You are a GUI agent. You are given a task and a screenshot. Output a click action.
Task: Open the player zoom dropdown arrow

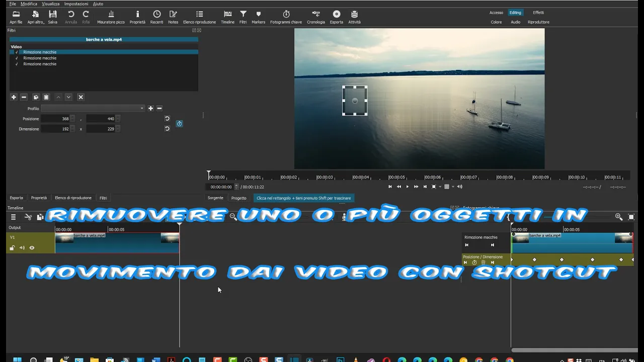click(x=440, y=187)
